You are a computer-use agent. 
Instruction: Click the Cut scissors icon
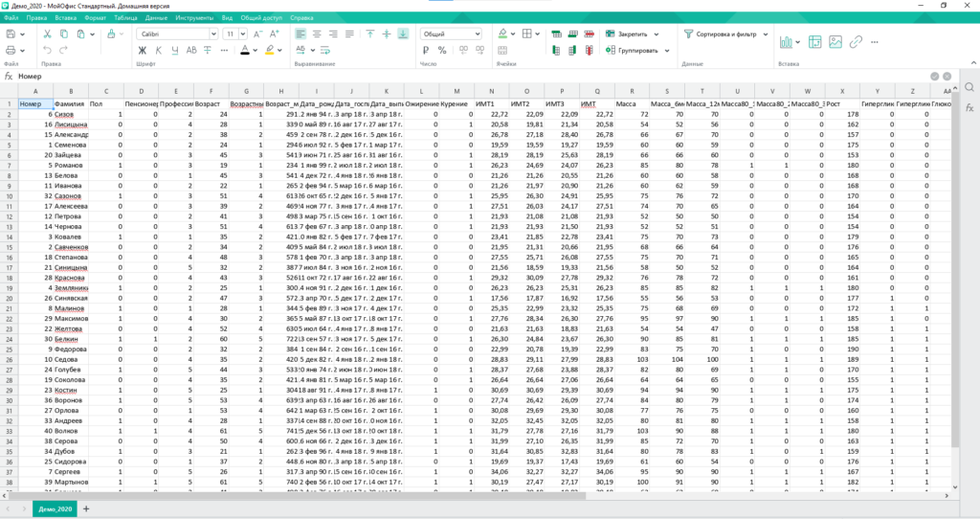(47, 34)
